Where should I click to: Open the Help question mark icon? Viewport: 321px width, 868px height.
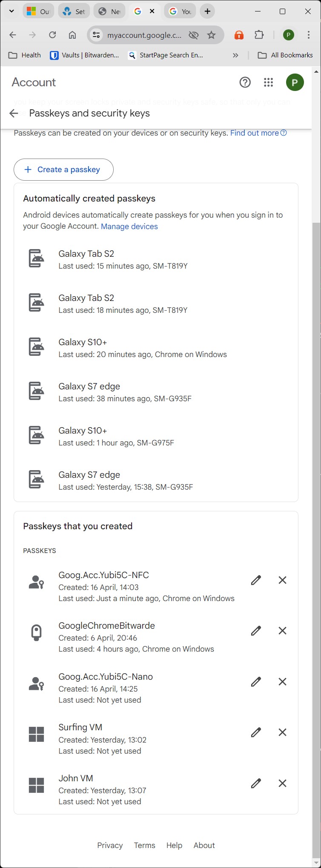[x=245, y=82]
